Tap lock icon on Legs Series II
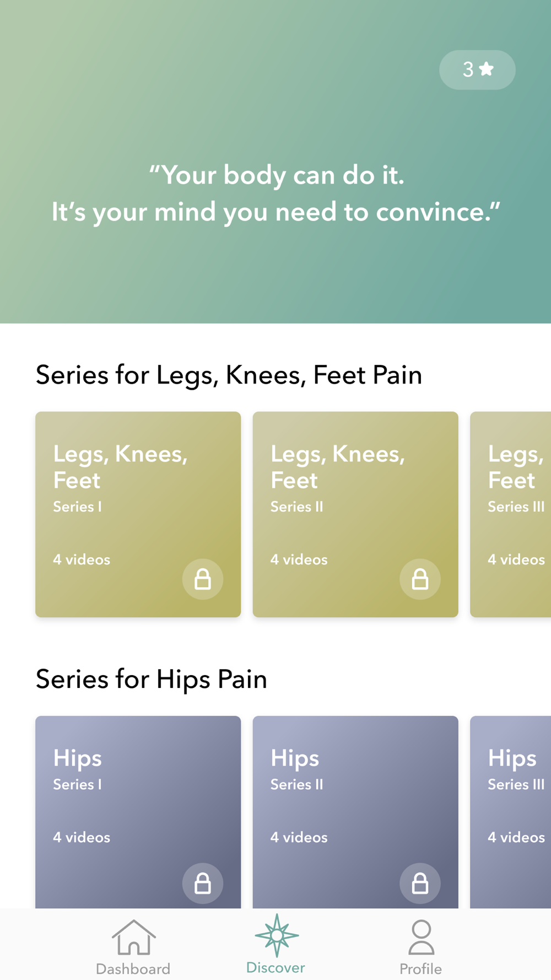The width and height of the screenshot is (551, 980). pyautogui.click(x=420, y=579)
